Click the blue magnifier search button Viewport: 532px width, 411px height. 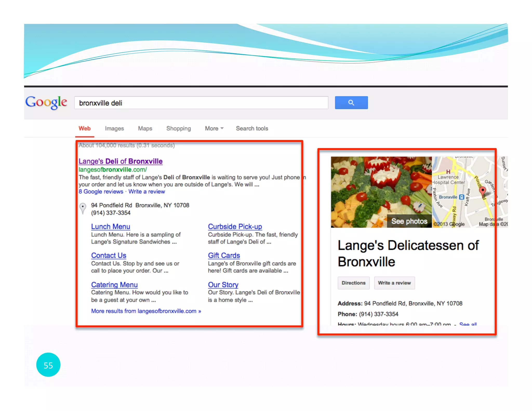coord(351,103)
